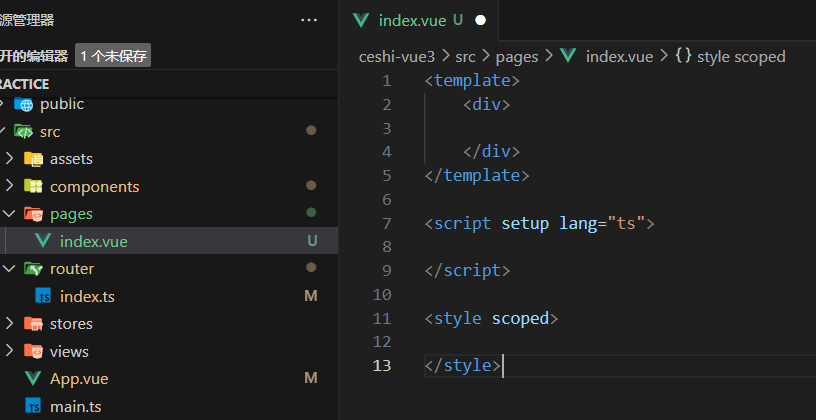Image resolution: width=816 pixels, height=420 pixels.
Task: Click line number 11 in the gutter
Action: (x=381, y=318)
